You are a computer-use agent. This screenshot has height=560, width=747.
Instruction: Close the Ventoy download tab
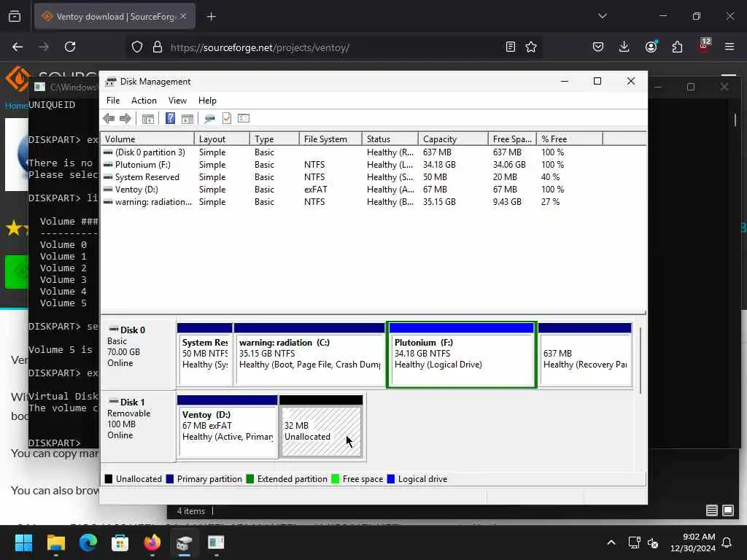(x=183, y=16)
